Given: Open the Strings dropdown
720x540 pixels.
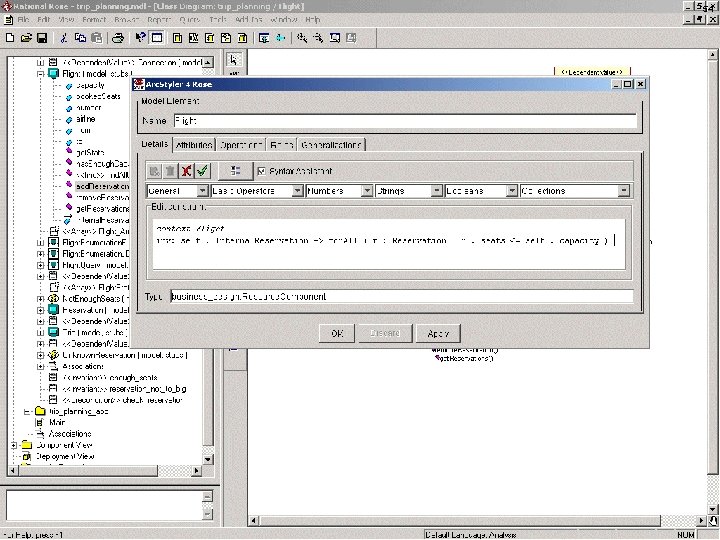Looking at the screenshot, I should click(x=436, y=191).
